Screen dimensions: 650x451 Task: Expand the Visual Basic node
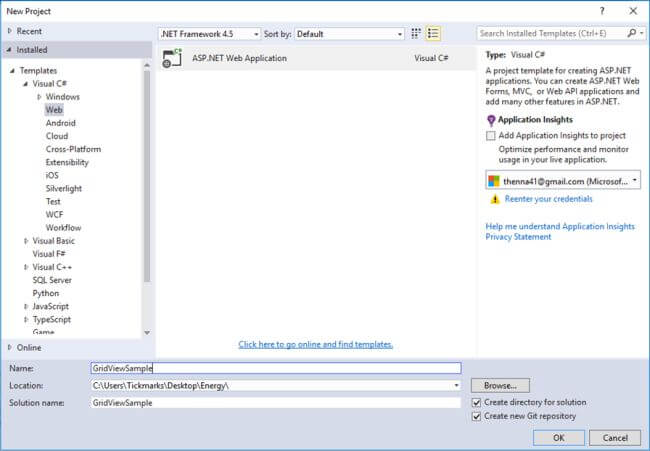[26, 241]
